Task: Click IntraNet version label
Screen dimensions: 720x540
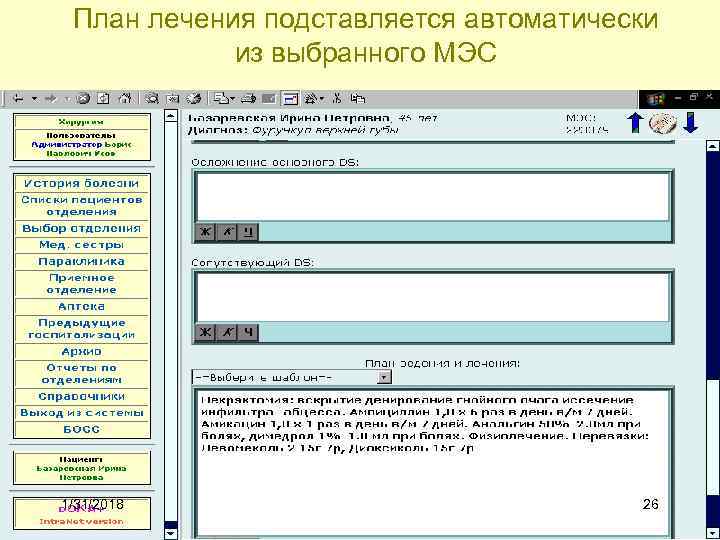Action: pos(81,522)
